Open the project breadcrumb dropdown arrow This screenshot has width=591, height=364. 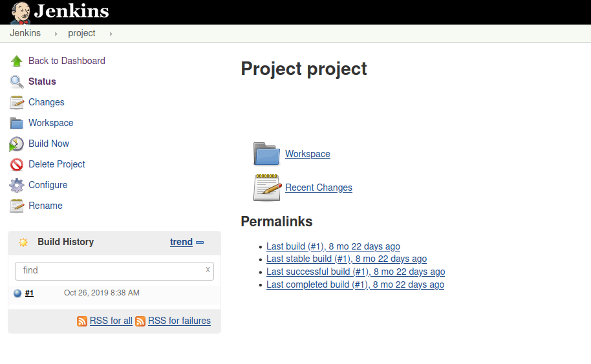pyautogui.click(x=111, y=34)
